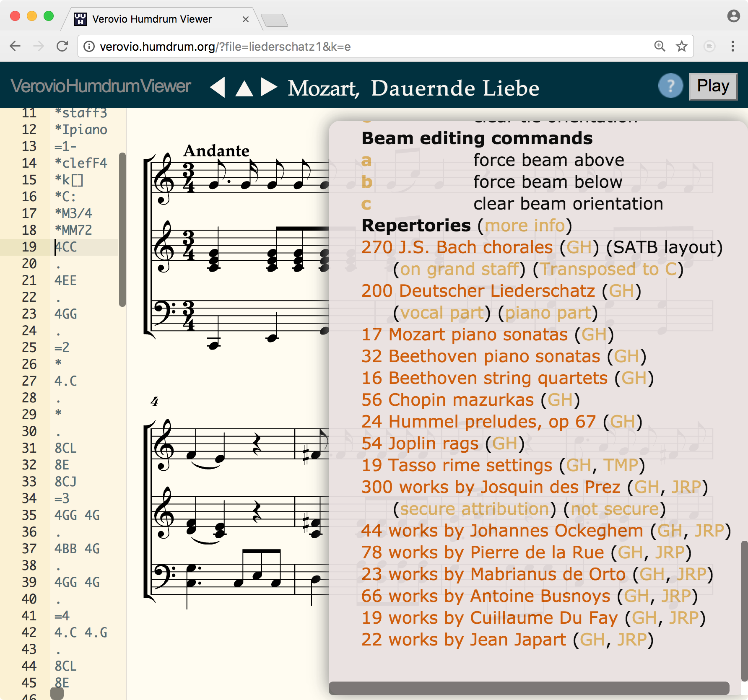748x700 pixels.
Task: Click the 'c' clear beam orientation key
Action: coord(366,204)
